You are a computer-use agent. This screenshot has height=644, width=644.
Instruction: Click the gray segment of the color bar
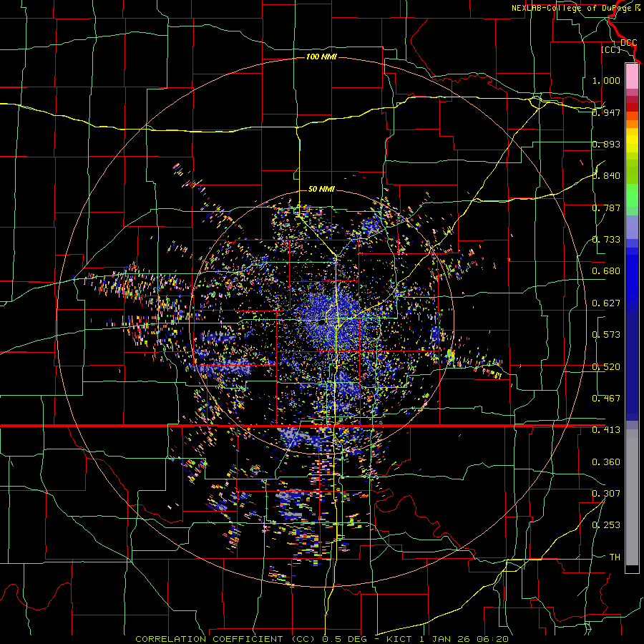(632, 497)
